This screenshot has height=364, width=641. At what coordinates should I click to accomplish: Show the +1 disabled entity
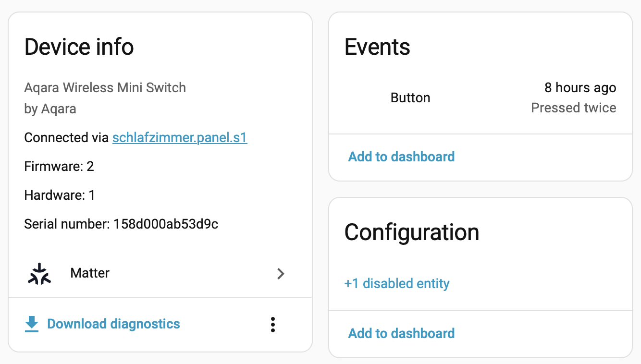397,283
